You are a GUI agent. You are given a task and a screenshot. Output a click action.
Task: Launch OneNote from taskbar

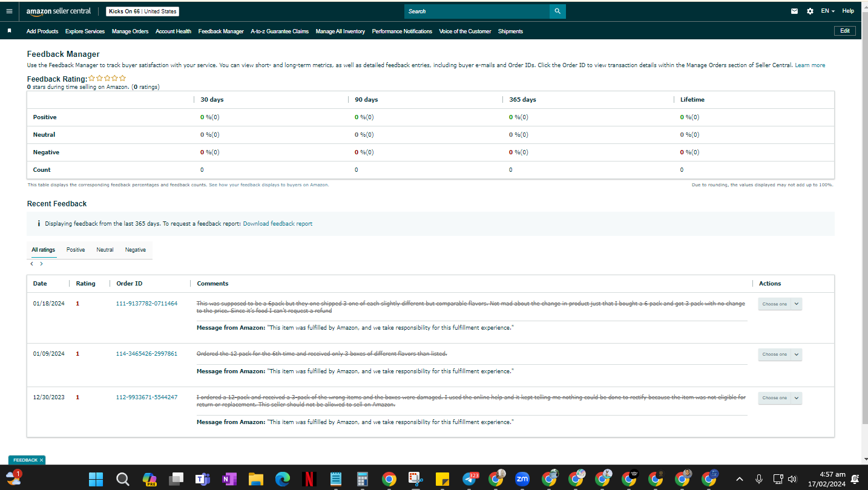229,480
